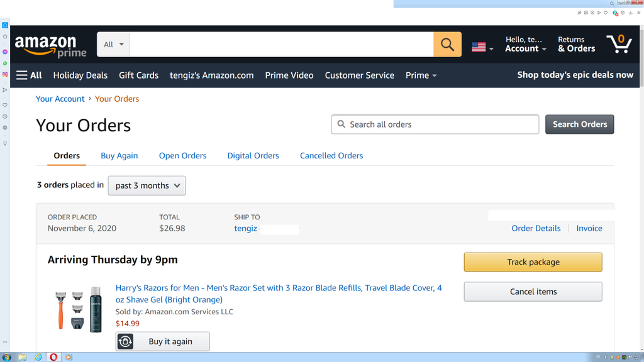Open the Order Details link
This screenshot has height=362, width=644.
(x=536, y=228)
